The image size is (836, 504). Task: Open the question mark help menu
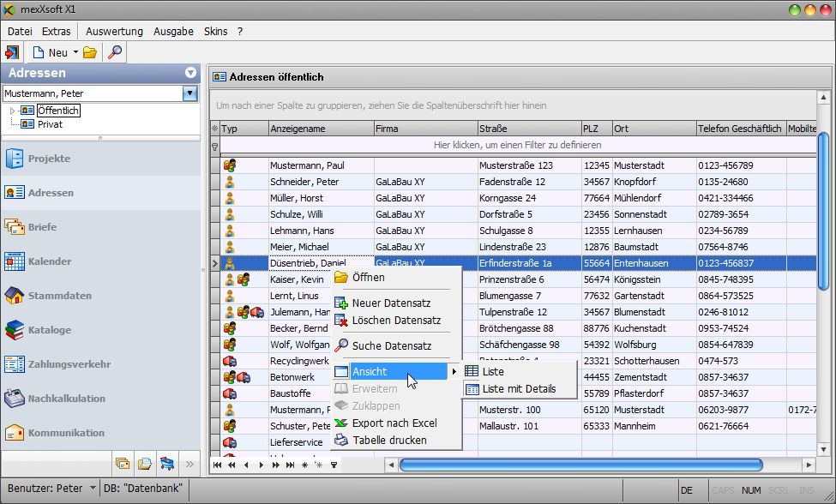240,32
